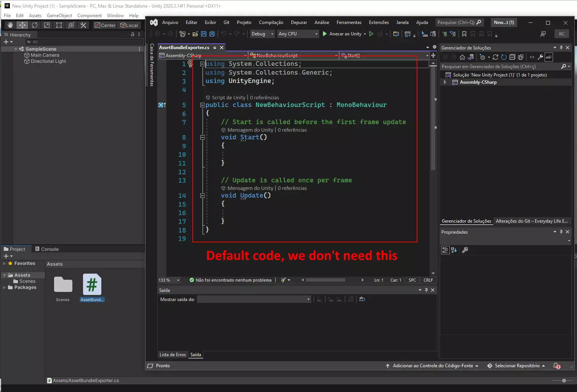Select the Hand tool in Unity toolbar
577x392 pixels.
point(10,25)
